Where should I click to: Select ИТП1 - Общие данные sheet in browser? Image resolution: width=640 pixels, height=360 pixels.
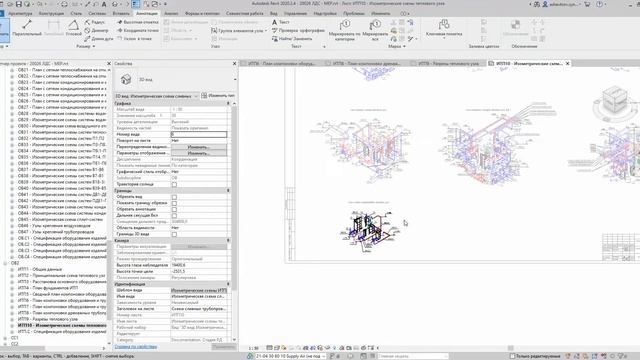coord(40,269)
